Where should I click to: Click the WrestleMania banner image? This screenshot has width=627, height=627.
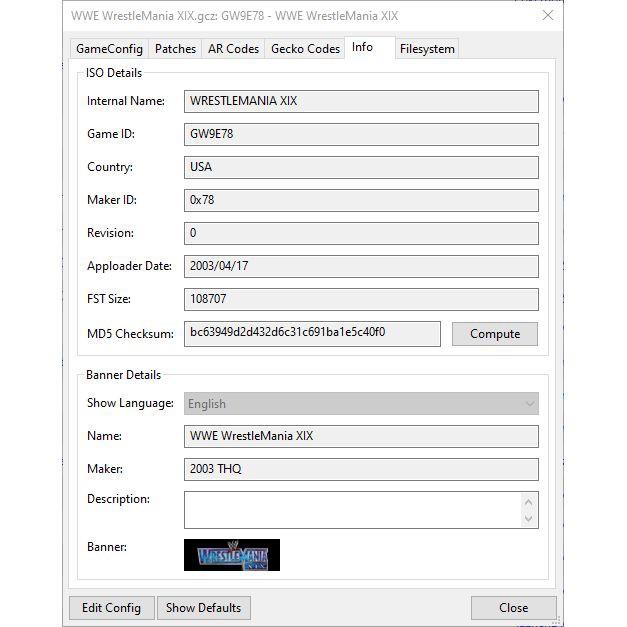(232, 555)
